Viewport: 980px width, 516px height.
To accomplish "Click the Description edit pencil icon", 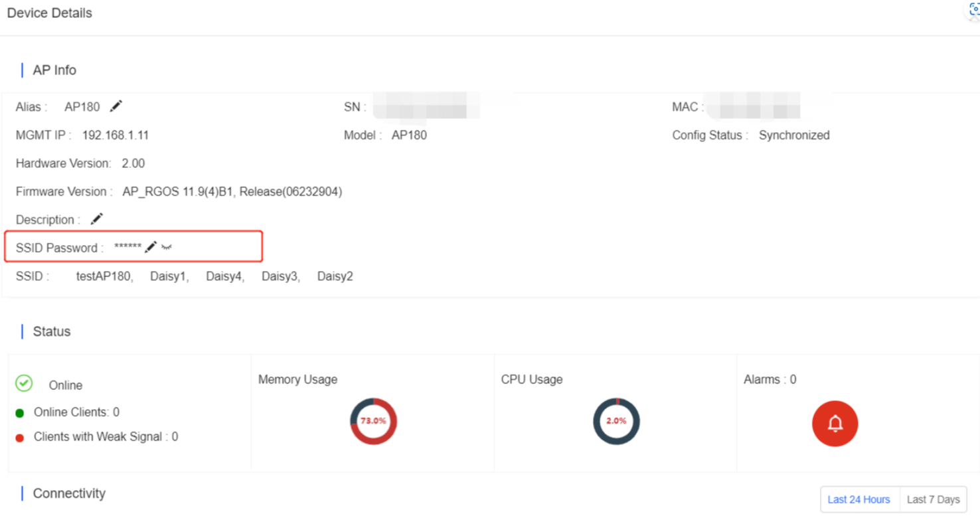I will pyautogui.click(x=97, y=219).
